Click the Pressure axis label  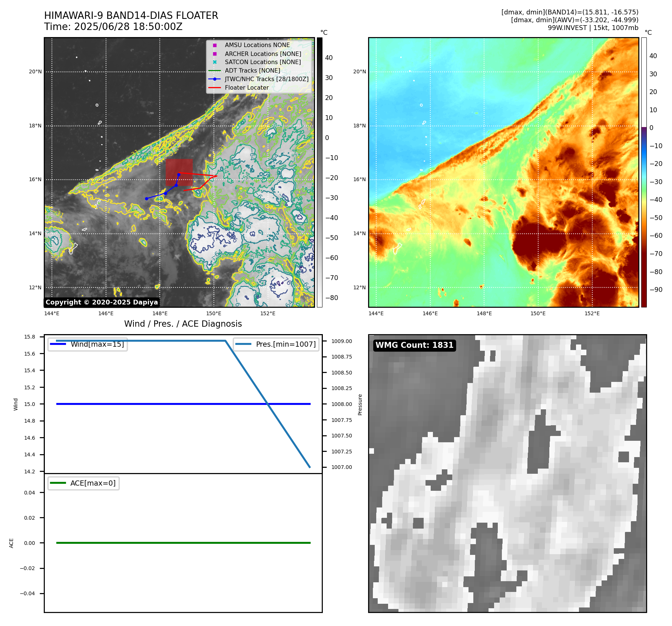point(360,404)
